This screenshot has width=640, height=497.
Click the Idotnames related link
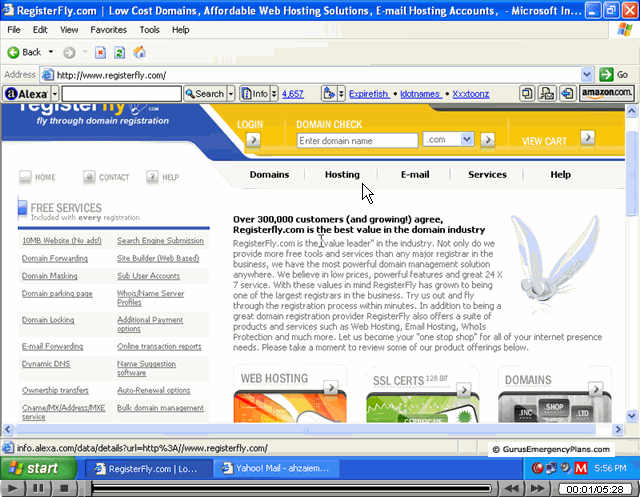(420, 94)
